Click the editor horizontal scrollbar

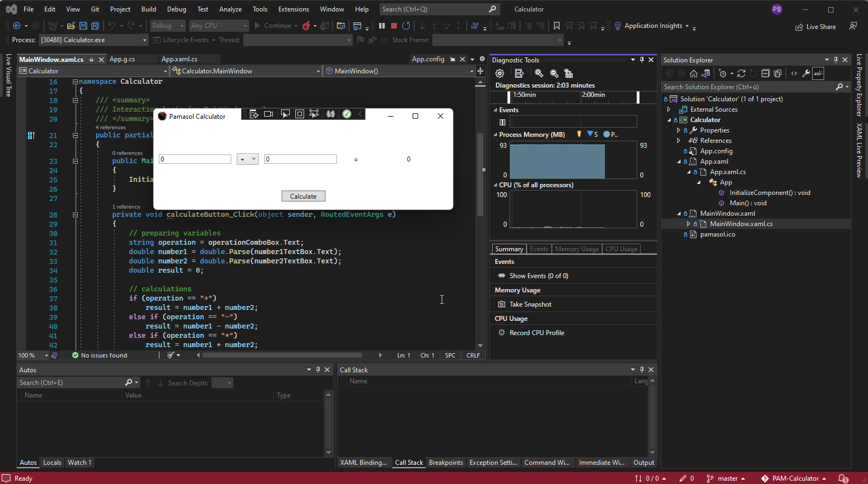282,355
